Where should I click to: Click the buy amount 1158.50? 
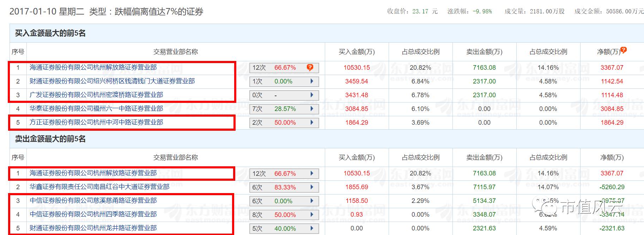pyautogui.click(x=357, y=201)
